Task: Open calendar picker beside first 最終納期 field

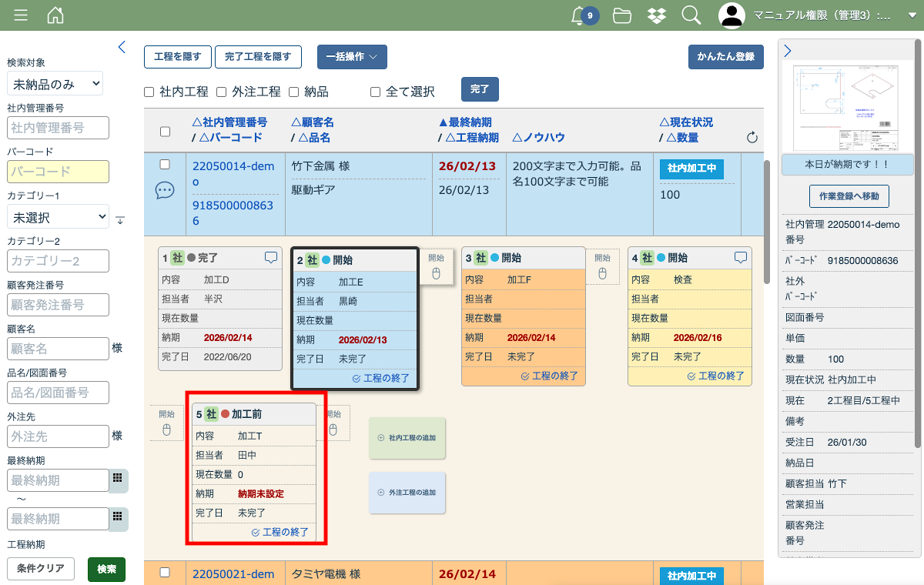Action: click(118, 478)
